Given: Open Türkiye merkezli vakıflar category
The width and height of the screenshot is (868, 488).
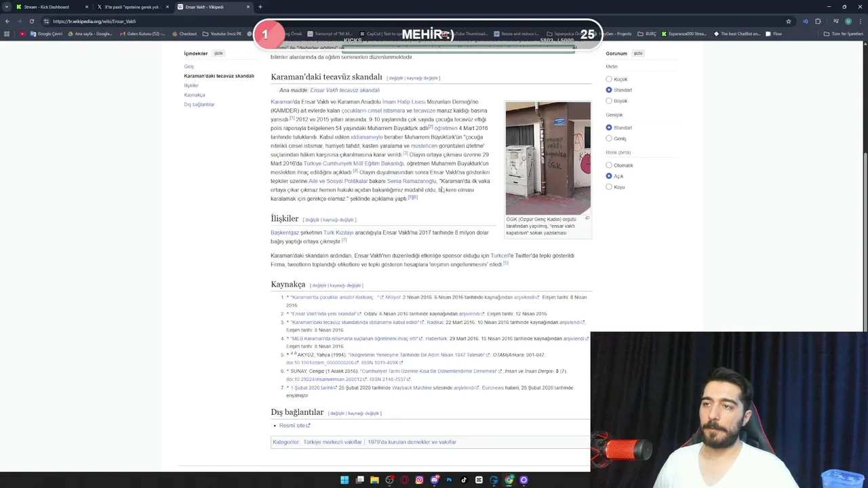Looking at the screenshot, I should click(x=332, y=442).
